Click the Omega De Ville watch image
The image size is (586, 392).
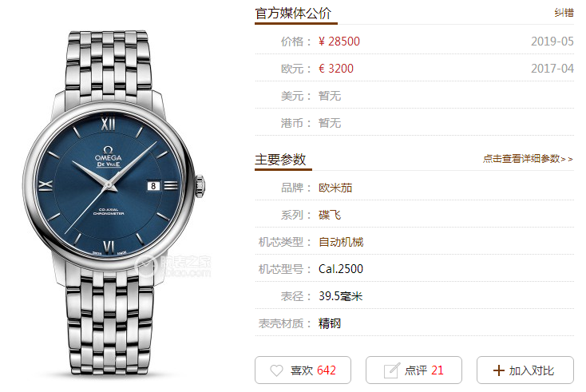tap(113, 203)
